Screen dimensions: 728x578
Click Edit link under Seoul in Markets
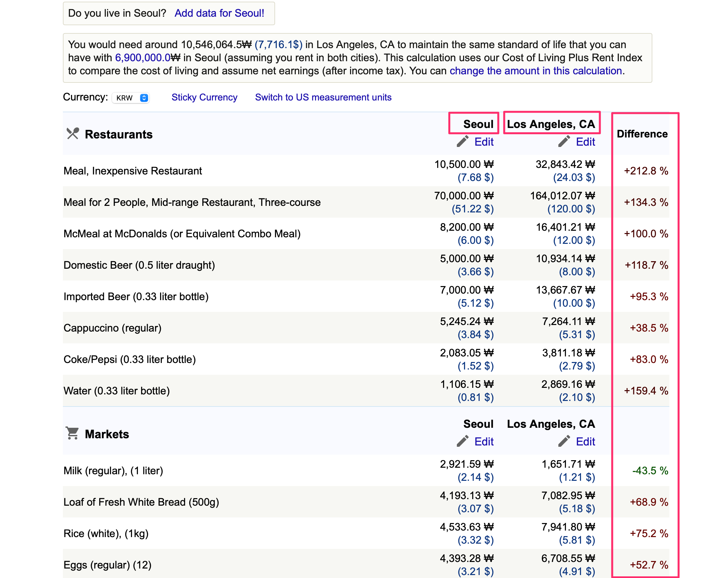[x=484, y=441]
